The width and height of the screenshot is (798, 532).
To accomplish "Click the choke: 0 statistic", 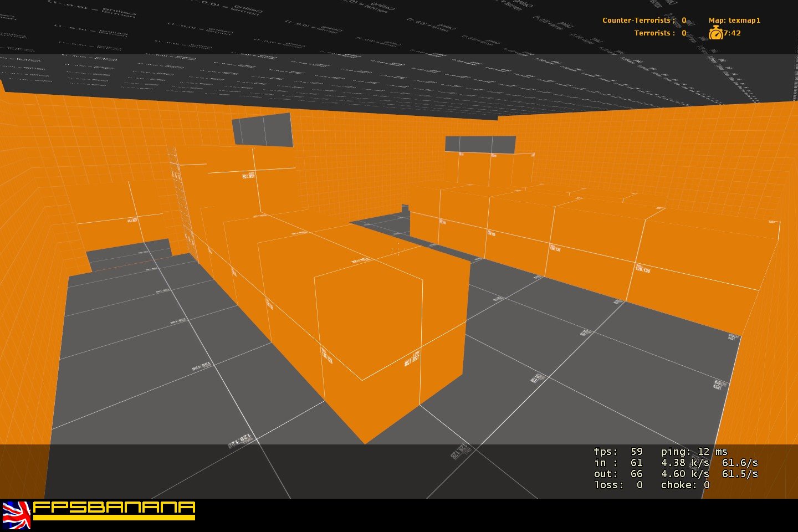I will [x=685, y=484].
